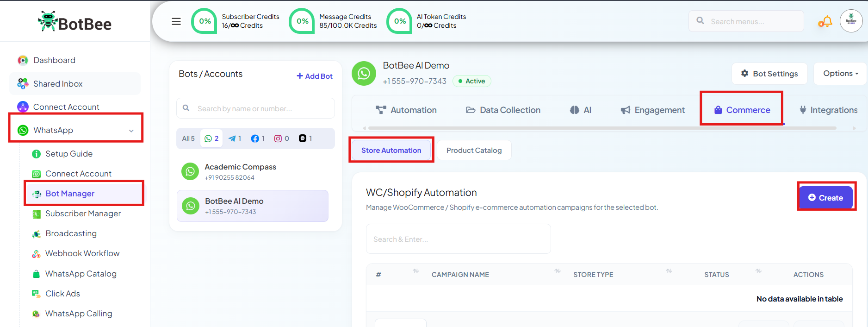
Task: Go to Broadcasting
Action: point(71,233)
